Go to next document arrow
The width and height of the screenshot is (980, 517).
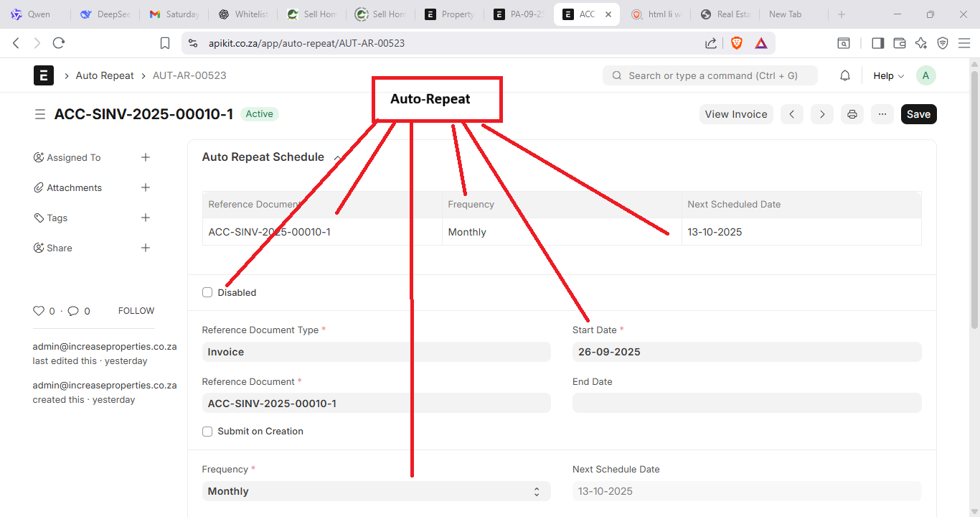click(821, 114)
